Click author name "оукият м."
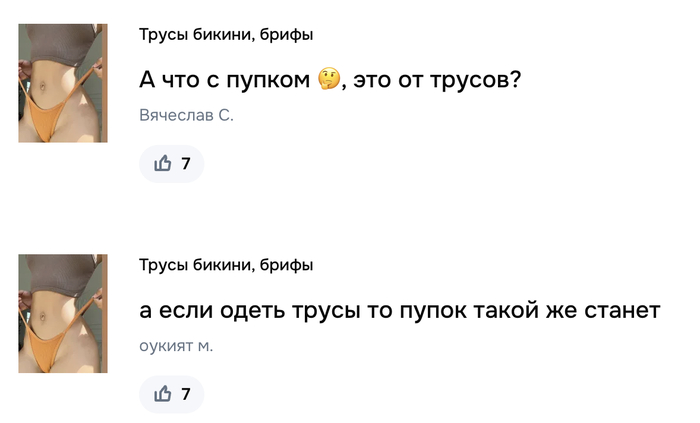 pyautogui.click(x=176, y=346)
